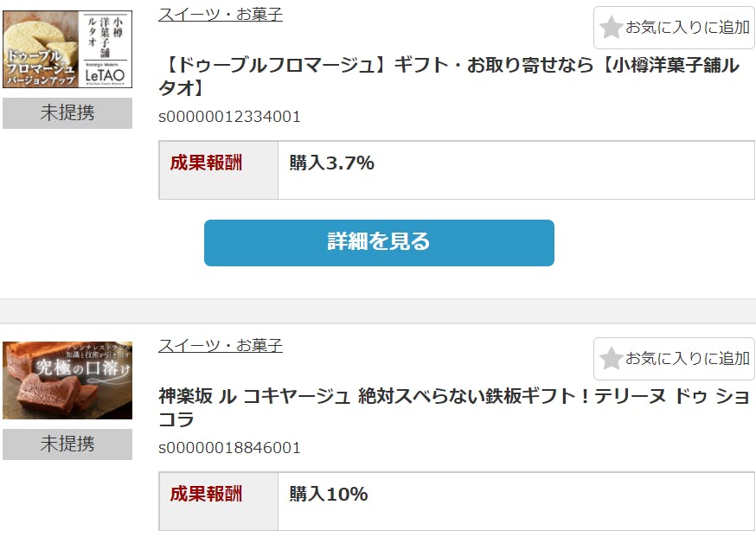Add 神楽坂 ル コキヤージュ program to favorites

tap(674, 359)
